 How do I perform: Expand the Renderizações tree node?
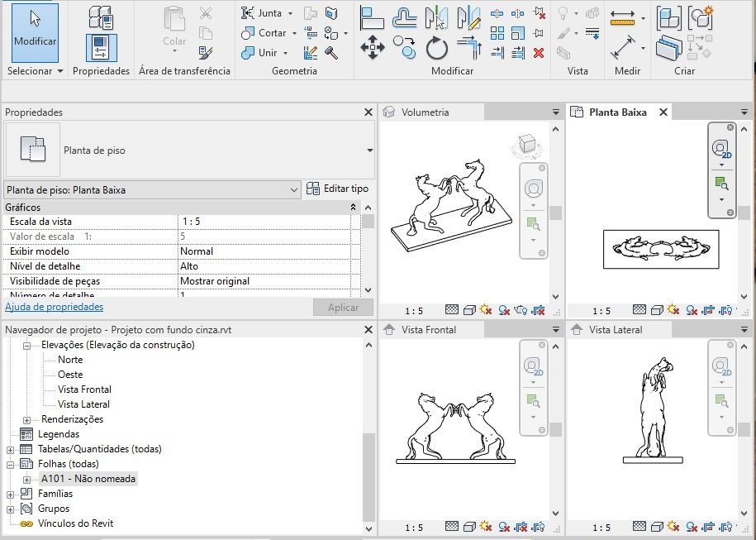tap(26, 420)
